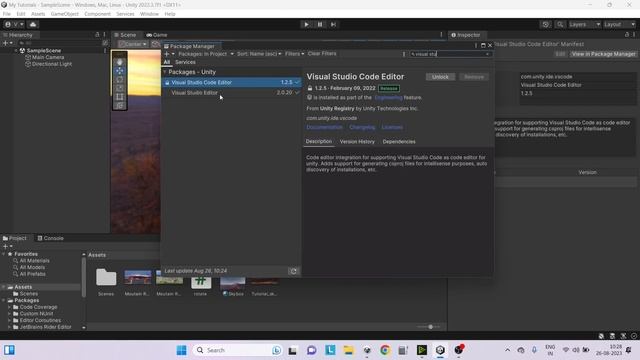Viewport: 640px width, 360px height.
Task: Open the Engineering feature link
Action: tap(388, 98)
